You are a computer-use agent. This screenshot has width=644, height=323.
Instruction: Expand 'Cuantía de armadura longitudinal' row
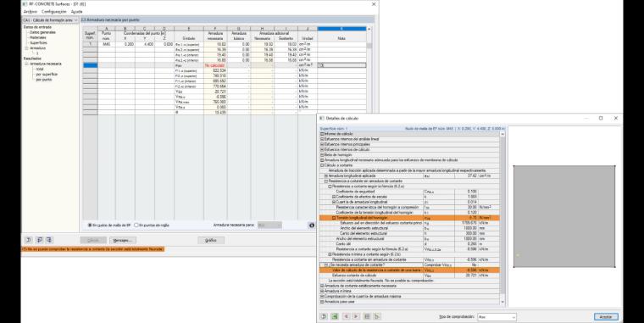click(334, 202)
